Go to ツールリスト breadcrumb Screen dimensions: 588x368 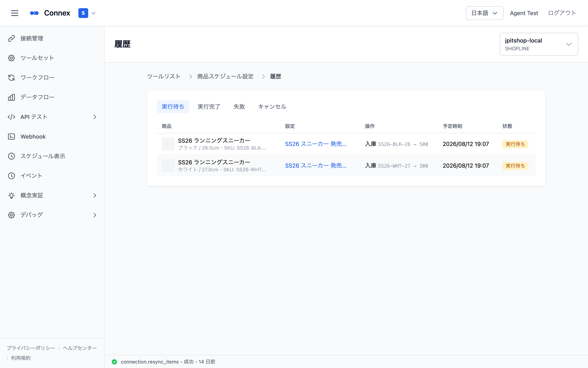[x=164, y=76]
